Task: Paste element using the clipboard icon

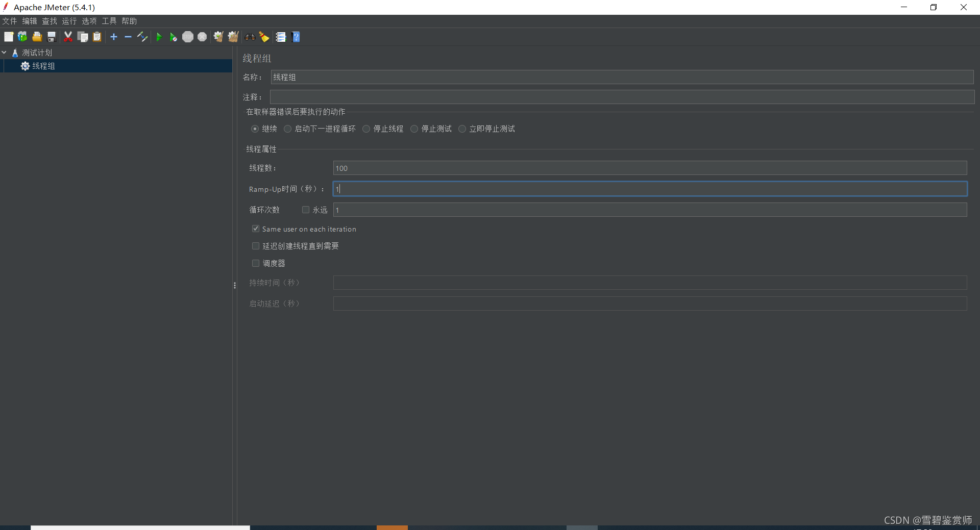Action: pyautogui.click(x=97, y=37)
